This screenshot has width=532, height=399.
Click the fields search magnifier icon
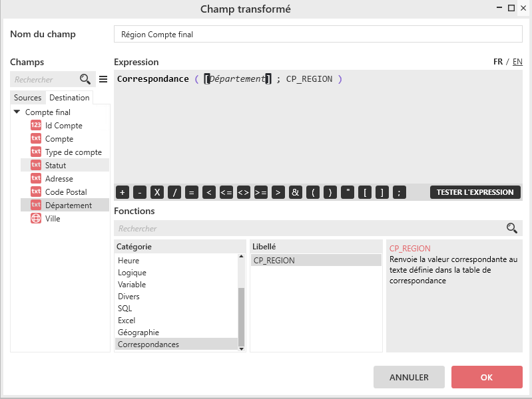tap(85, 79)
